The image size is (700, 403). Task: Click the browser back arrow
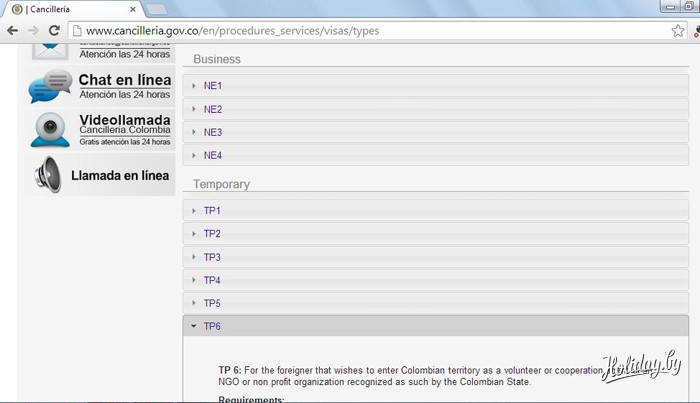coord(13,31)
